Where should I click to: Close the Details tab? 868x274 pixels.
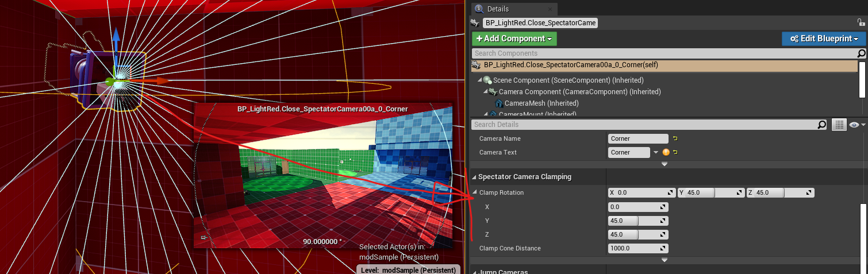coord(550,9)
